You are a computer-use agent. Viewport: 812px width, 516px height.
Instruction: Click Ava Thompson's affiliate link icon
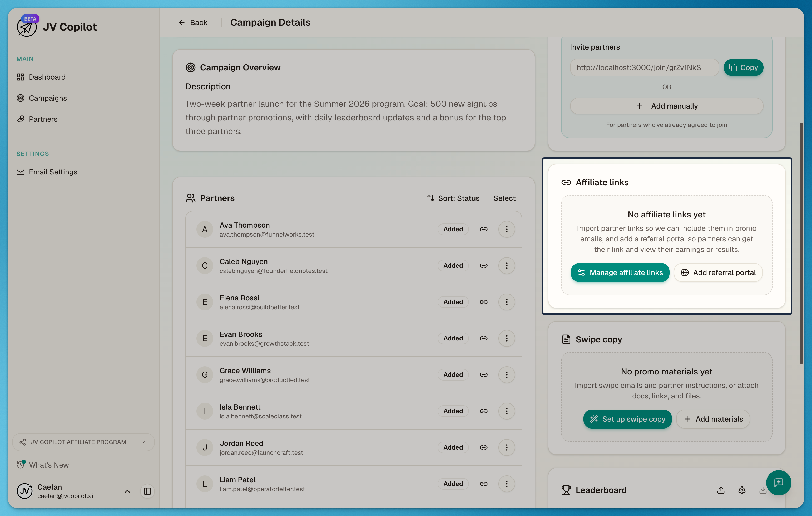483,229
